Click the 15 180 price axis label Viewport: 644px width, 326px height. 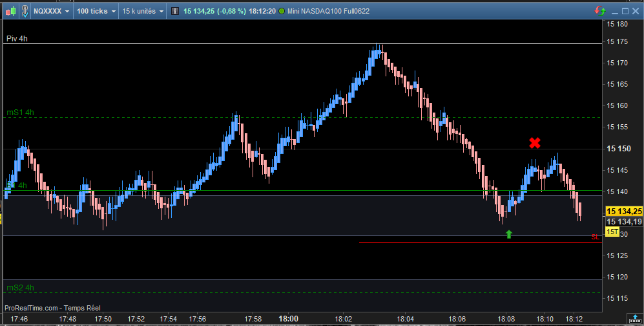point(618,24)
